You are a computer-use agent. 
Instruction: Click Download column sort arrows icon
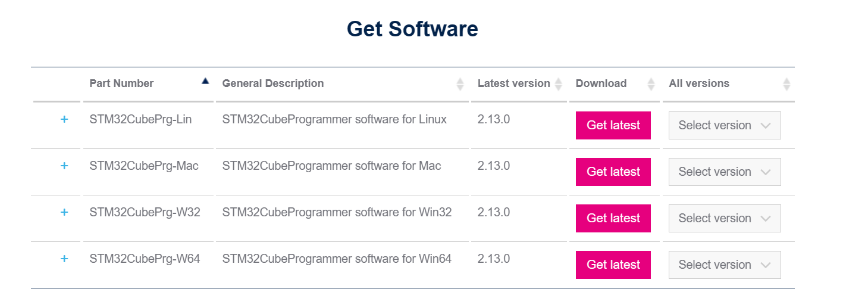651,84
